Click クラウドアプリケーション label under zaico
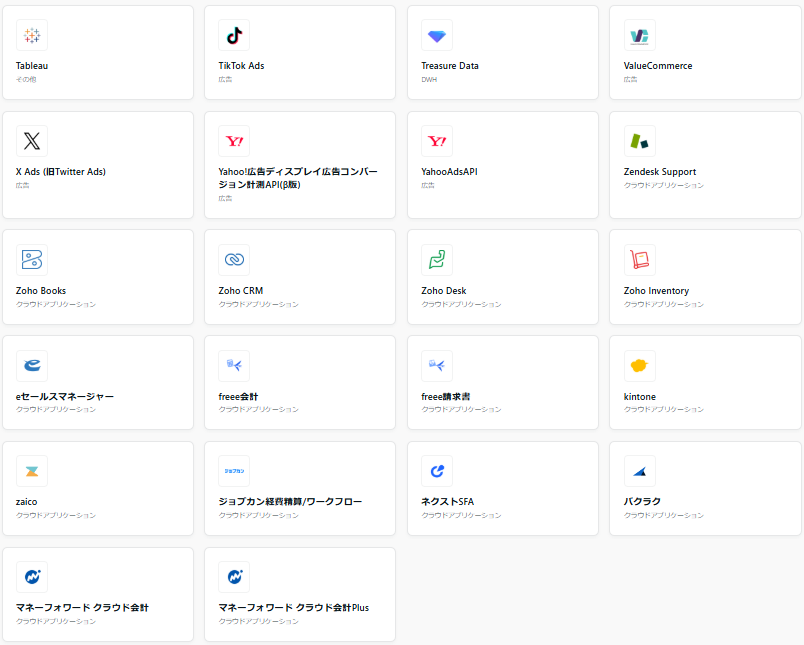This screenshot has width=804, height=645. coord(56,515)
